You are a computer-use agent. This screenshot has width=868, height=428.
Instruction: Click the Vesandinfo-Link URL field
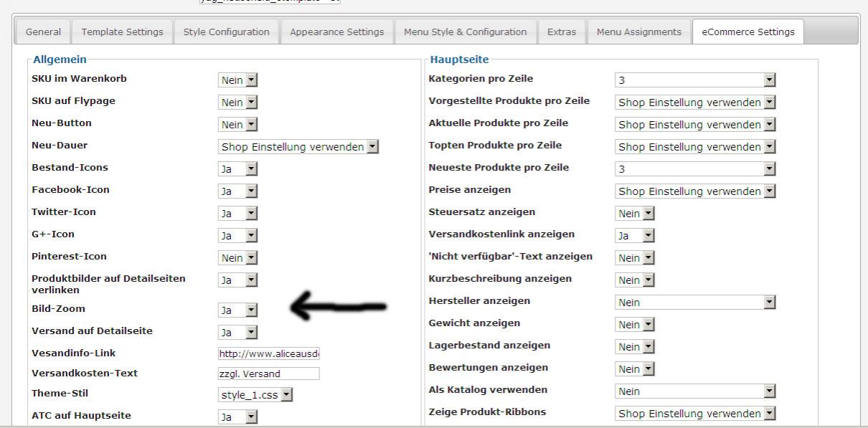(x=268, y=353)
